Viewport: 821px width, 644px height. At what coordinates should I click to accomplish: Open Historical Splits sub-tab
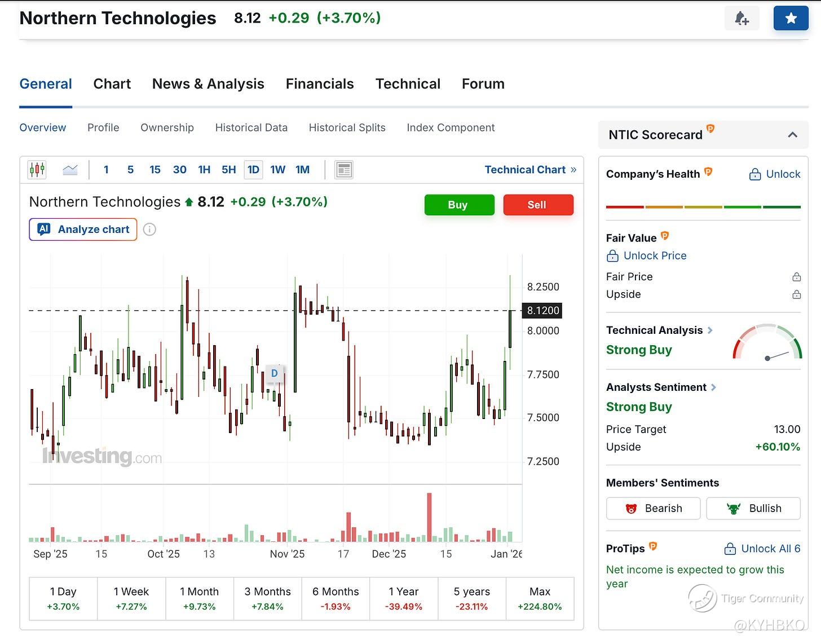tap(347, 128)
